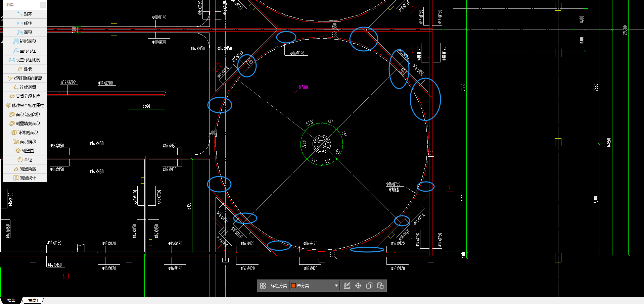Click the four-shapes category manager icon
Screen dimensions: 644x304
(263, 286)
